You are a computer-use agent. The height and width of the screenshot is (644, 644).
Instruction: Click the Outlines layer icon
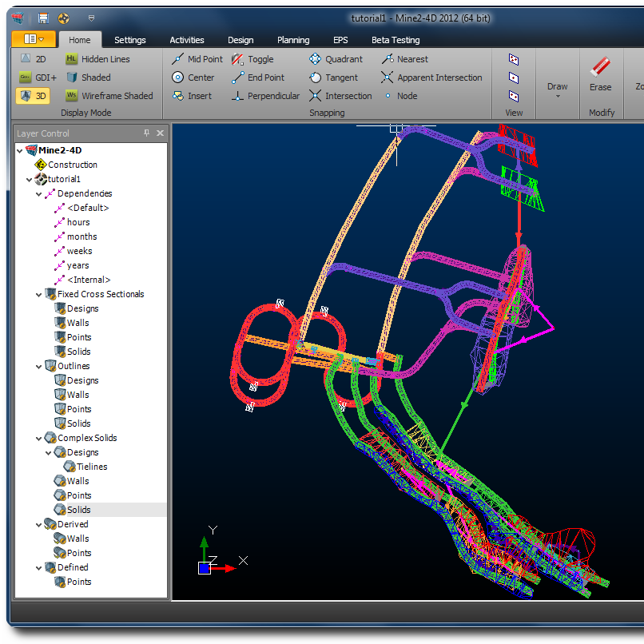50,365
